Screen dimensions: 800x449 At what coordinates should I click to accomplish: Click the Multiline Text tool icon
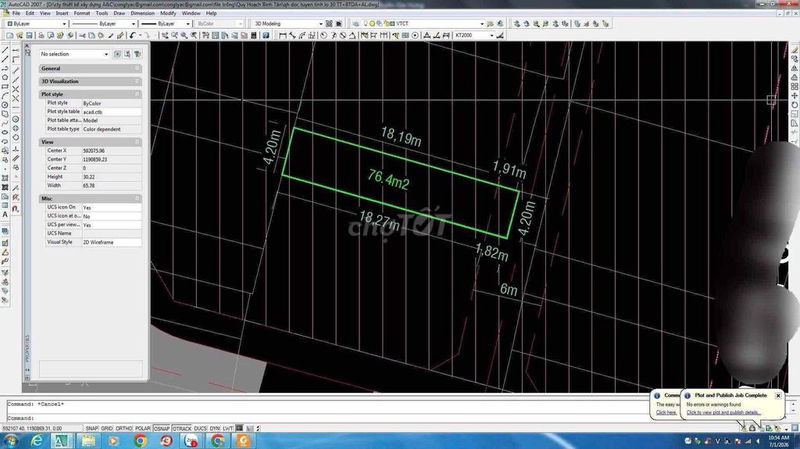(x=7, y=214)
